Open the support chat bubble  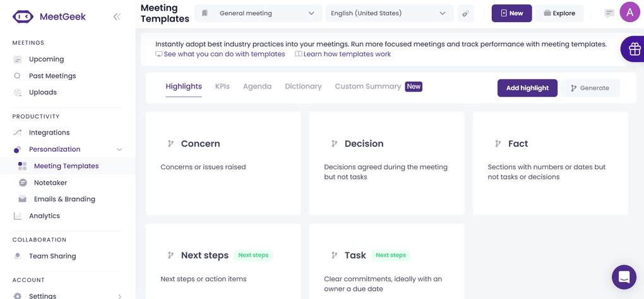pos(624,277)
